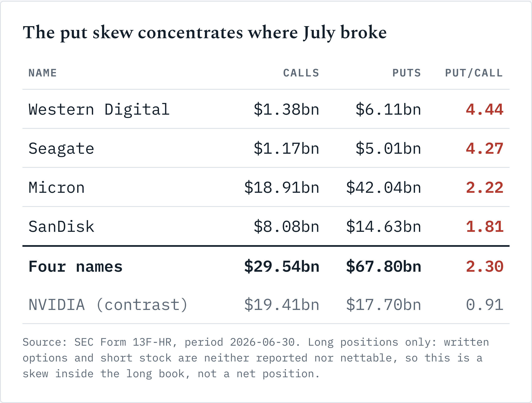The image size is (532, 403).
Task: Click the NAME column header
Action: pos(43,73)
